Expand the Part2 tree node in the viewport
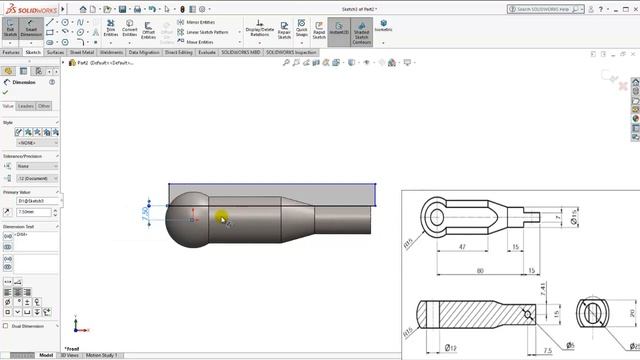The image size is (640, 360). point(63,63)
